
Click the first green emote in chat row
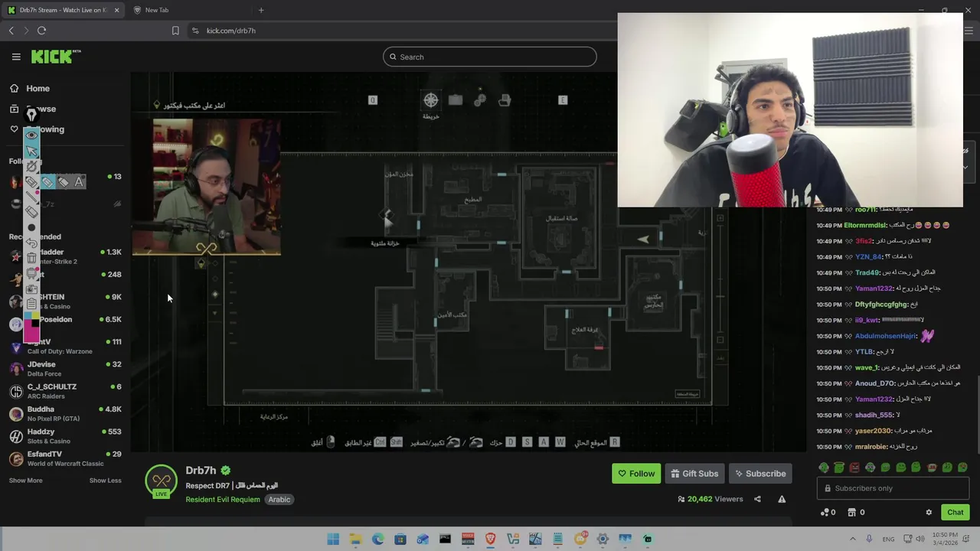824,468
